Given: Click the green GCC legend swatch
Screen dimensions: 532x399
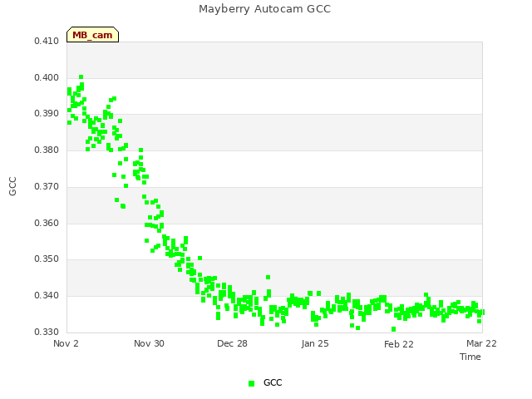Looking at the screenshot, I should [251, 383].
